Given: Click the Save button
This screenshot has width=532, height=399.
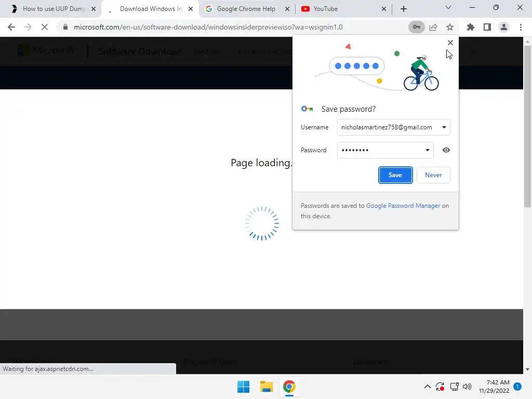Looking at the screenshot, I should 395,175.
